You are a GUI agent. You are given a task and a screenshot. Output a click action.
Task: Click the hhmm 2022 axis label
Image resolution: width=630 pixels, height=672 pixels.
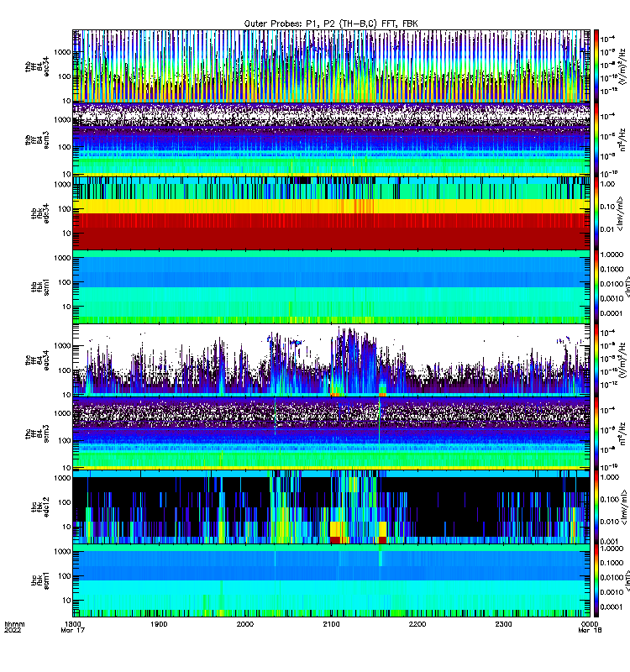pos(14,627)
